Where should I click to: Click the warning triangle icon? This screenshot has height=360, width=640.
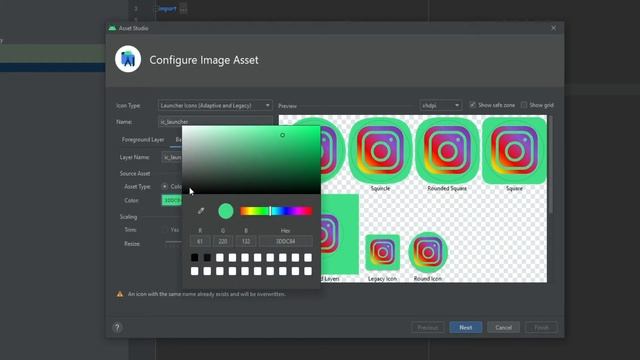coord(120,294)
